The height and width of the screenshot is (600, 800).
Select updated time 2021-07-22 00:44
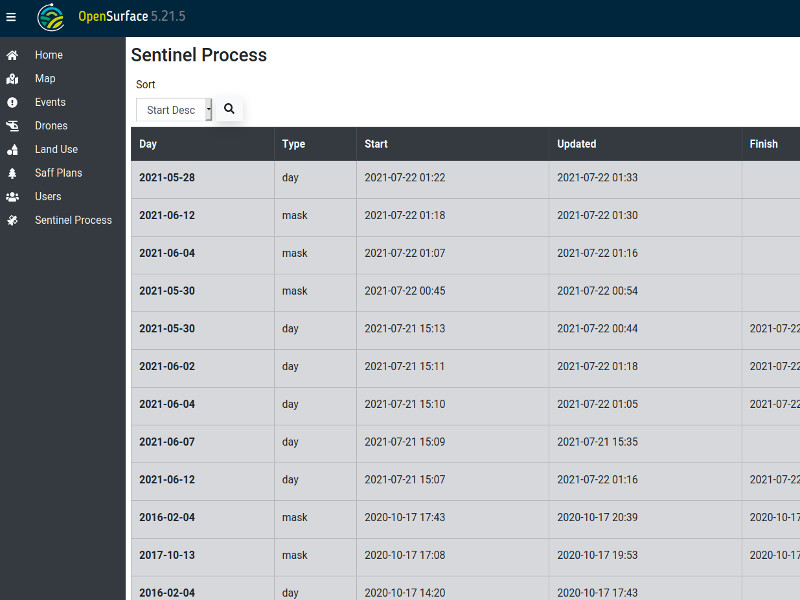coord(597,329)
